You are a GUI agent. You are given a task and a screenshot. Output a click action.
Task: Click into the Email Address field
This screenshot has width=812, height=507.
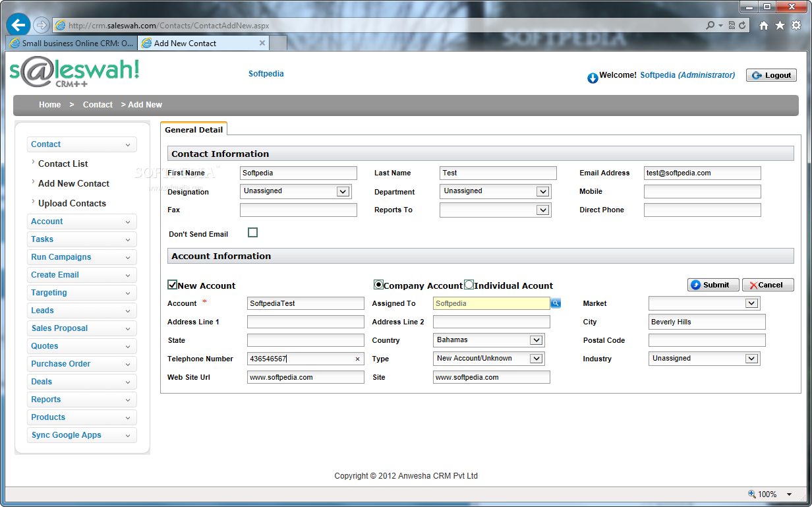pos(703,173)
